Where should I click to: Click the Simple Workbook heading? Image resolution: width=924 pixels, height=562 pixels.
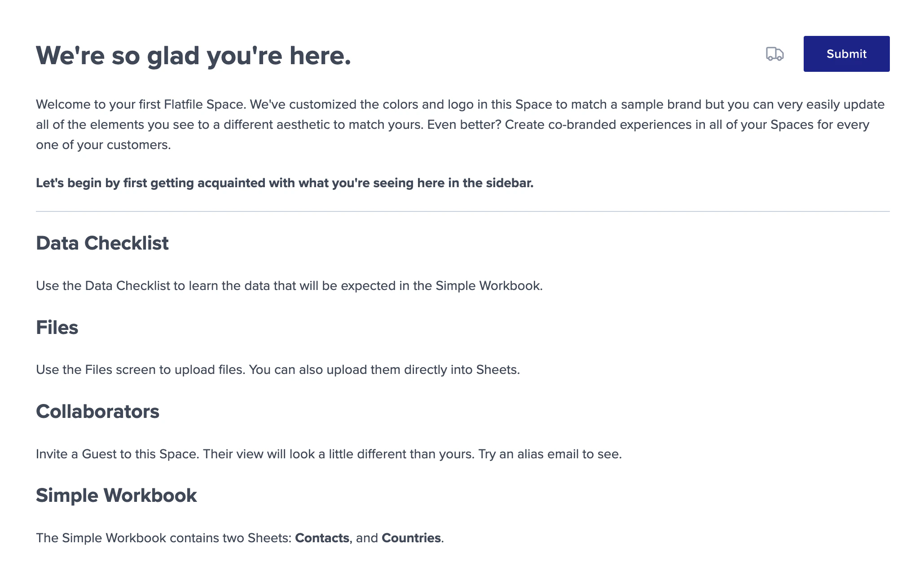[x=116, y=496]
